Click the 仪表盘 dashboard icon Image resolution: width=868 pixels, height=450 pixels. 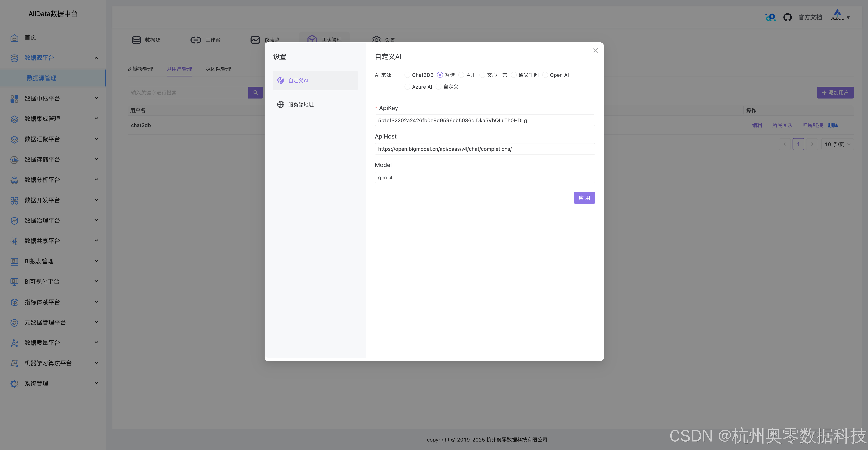255,40
